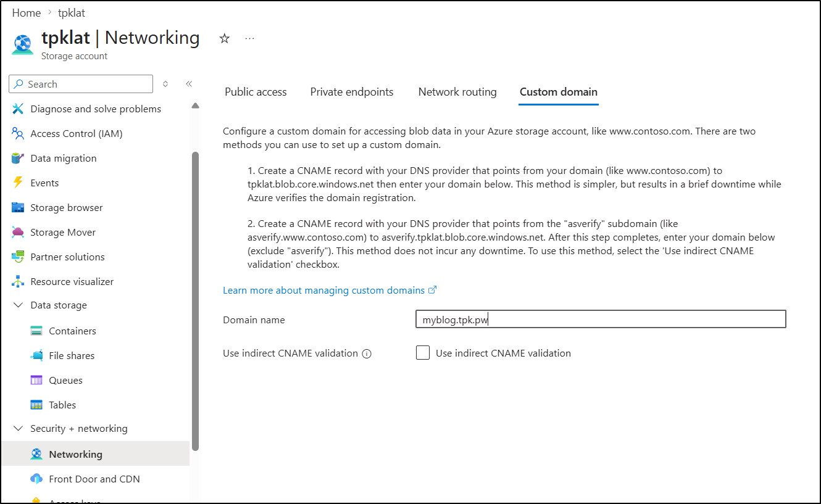Collapse the sidebar menu with double chevron
Viewport: 821px width, 504px height.
[189, 84]
